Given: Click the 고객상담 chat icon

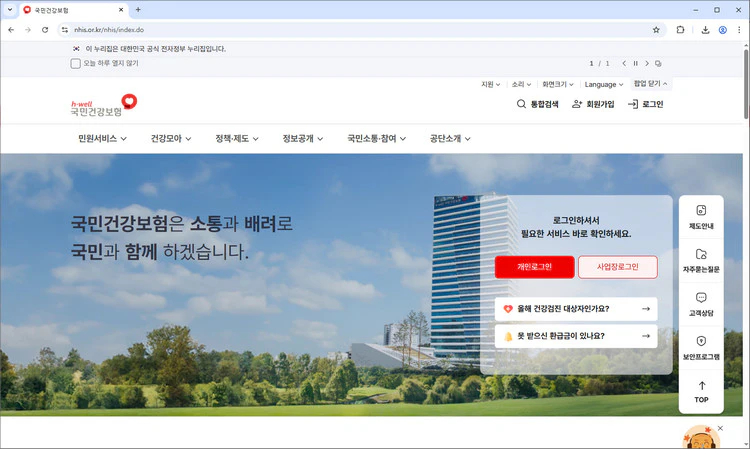Looking at the screenshot, I should pyautogui.click(x=701, y=298).
